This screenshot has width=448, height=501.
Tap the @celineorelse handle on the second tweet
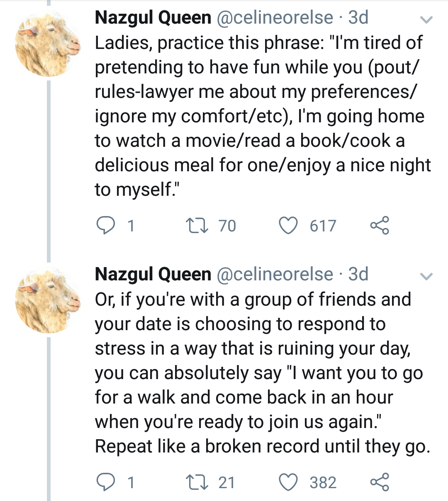(x=275, y=275)
